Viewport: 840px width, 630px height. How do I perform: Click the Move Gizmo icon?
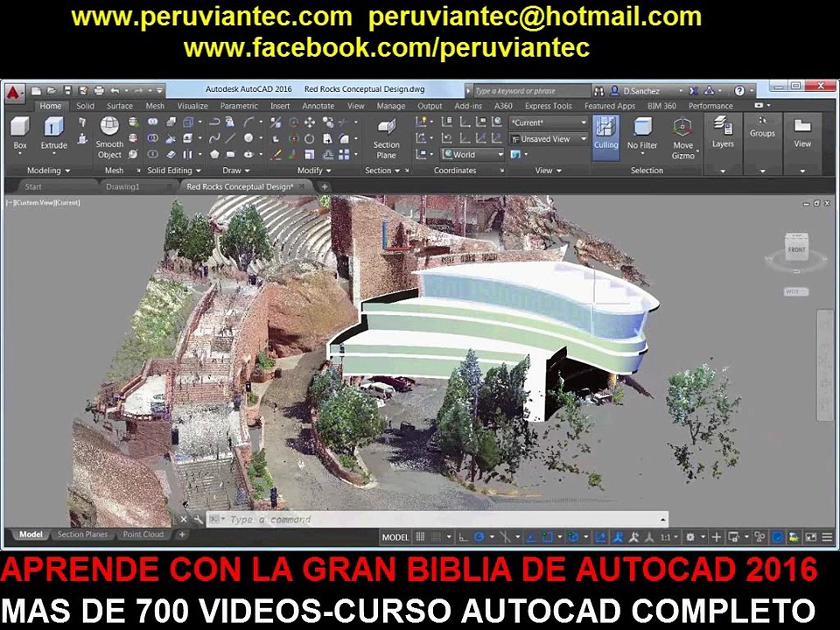[683, 138]
